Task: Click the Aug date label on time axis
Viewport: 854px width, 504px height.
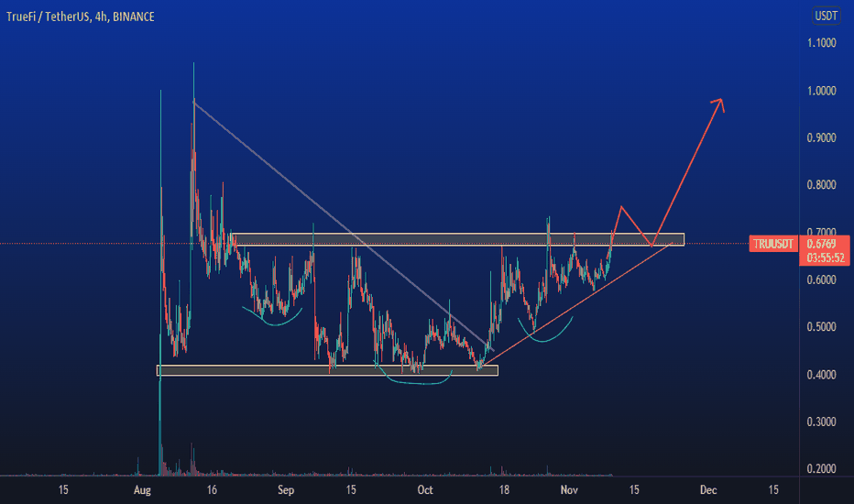Action: pos(142,490)
